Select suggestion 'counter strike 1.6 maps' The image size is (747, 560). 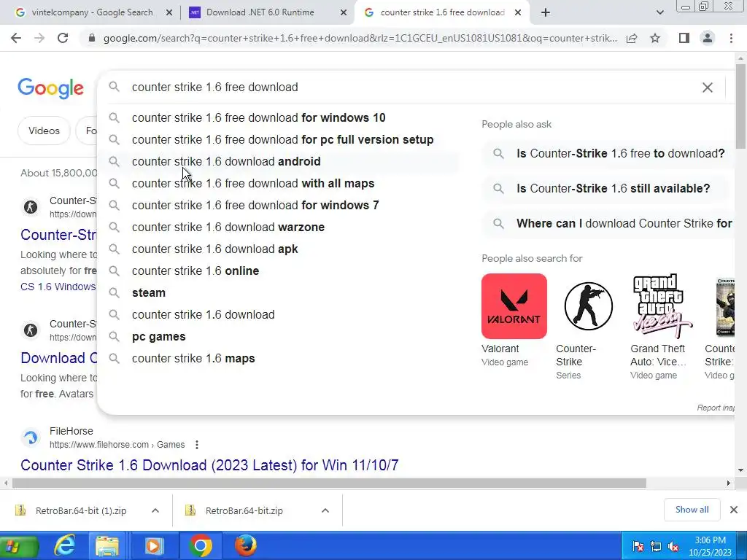[279, 359]
